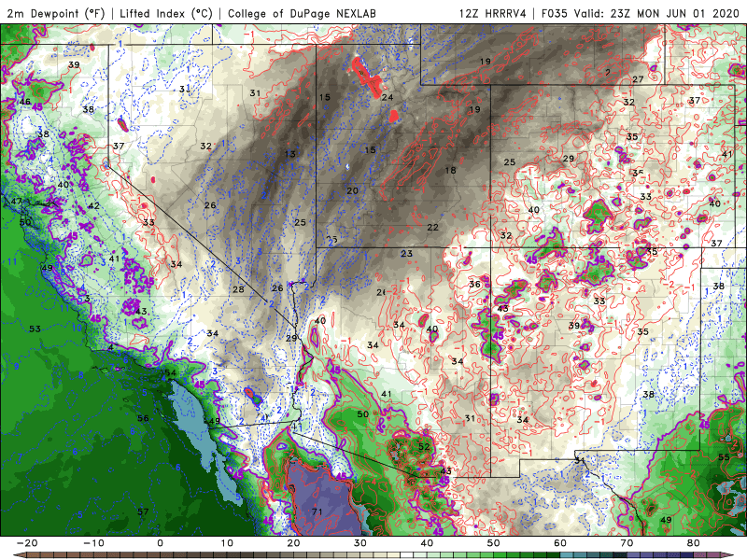Select the 'College of DuPage NEXLAB' label
747x560 pixels.
pos(301,13)
